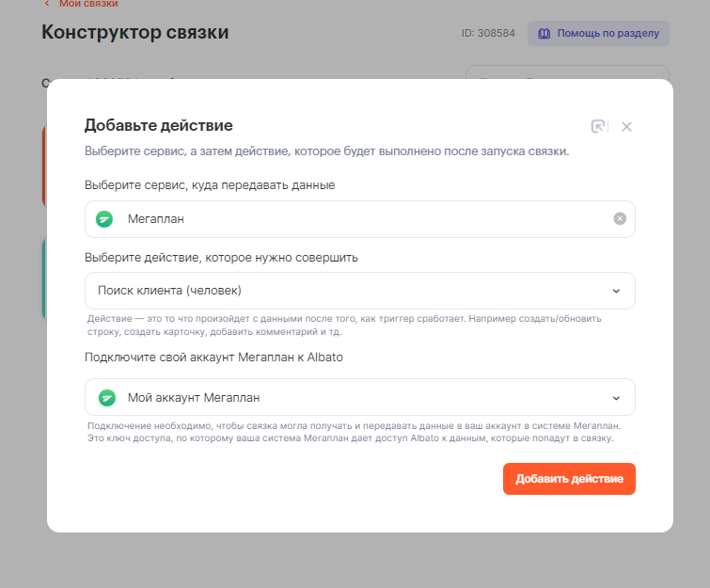Screen dimensions: 710x588
Task: Click the ID: 308584 label
Action: [488, 33]
